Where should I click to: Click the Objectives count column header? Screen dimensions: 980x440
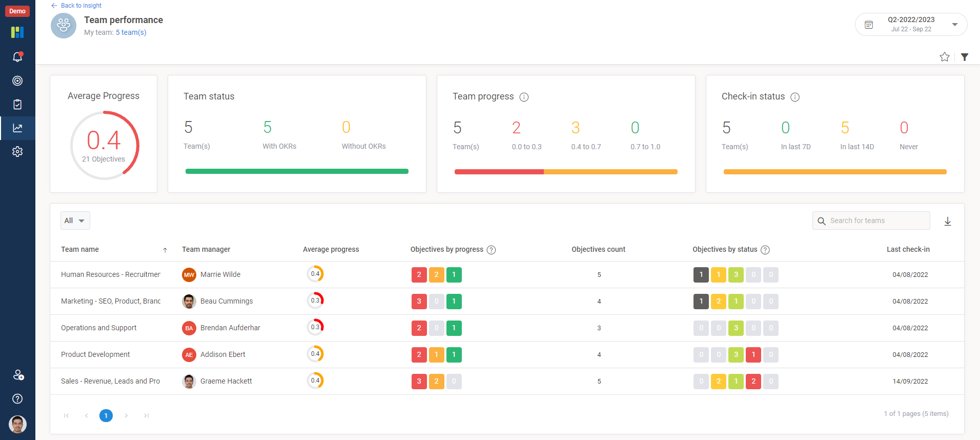coord(599,249)
